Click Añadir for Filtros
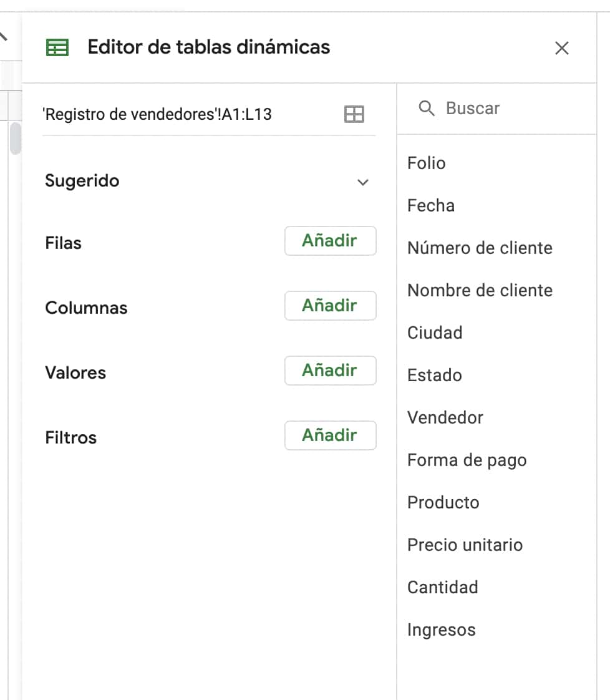 (330, 435)
